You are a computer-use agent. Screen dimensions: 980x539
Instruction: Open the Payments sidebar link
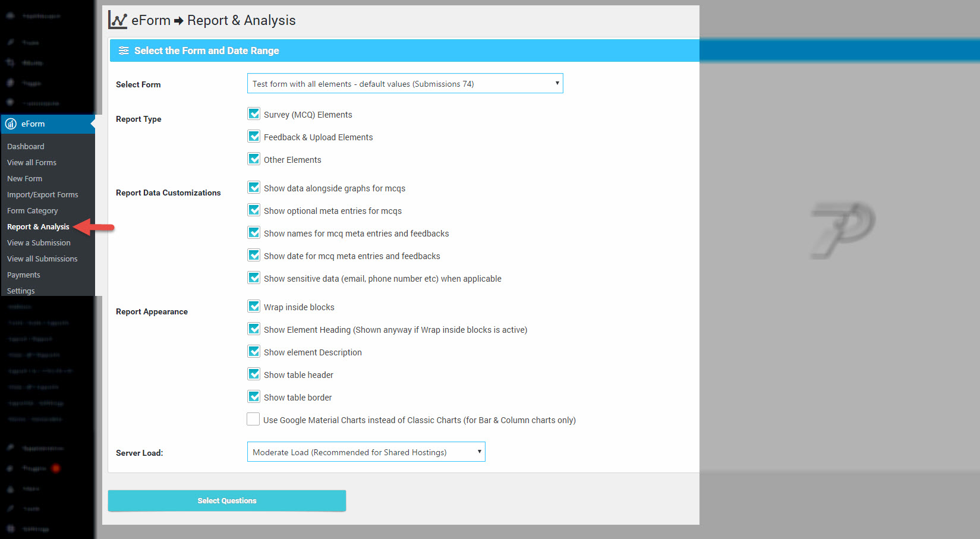[x=24, y=275]
